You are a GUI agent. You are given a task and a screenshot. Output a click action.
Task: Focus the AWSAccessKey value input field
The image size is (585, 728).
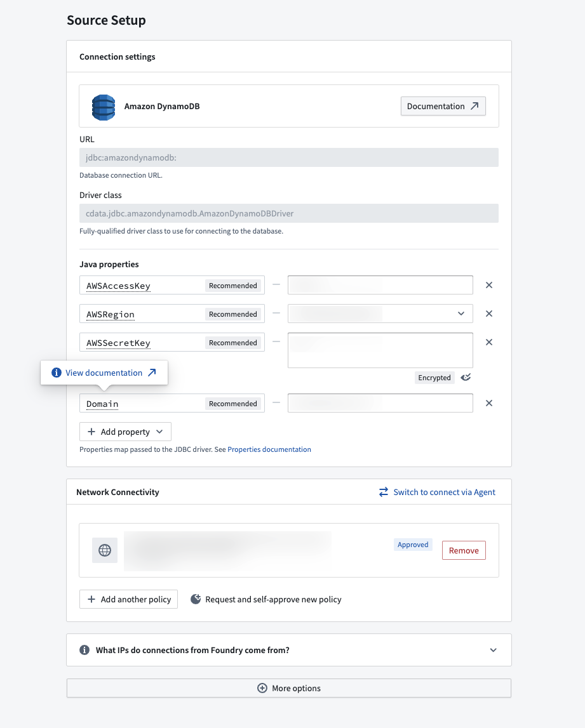coord(380,285)
